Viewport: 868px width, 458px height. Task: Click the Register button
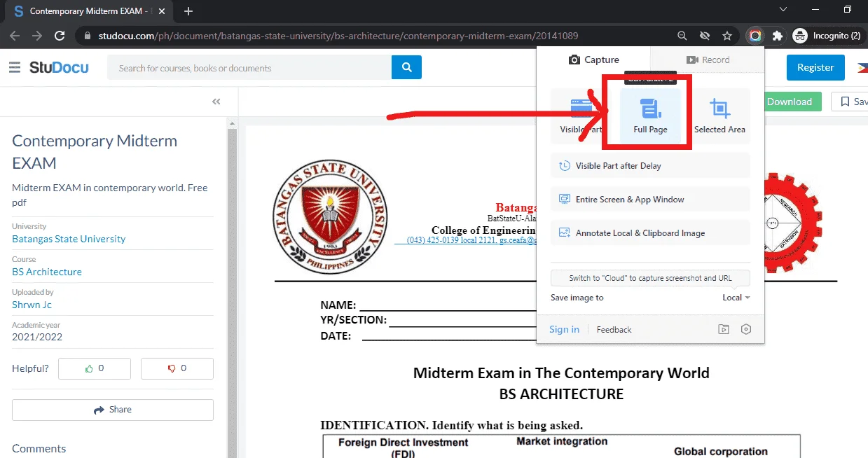(815, 67)
